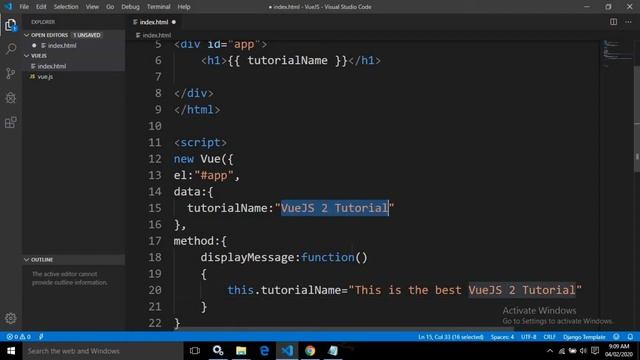Click the Windows taskbar search box
The image size is (640, 360).
103,351
